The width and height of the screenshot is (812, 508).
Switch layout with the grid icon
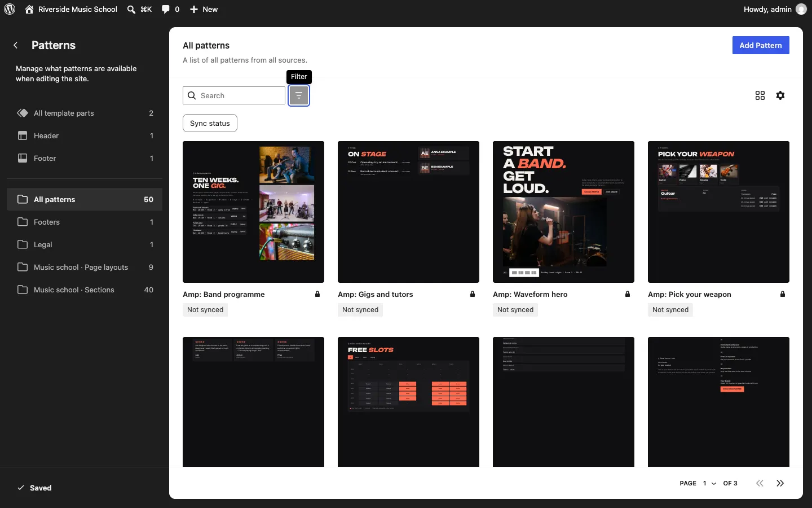(x=760, y=95)
